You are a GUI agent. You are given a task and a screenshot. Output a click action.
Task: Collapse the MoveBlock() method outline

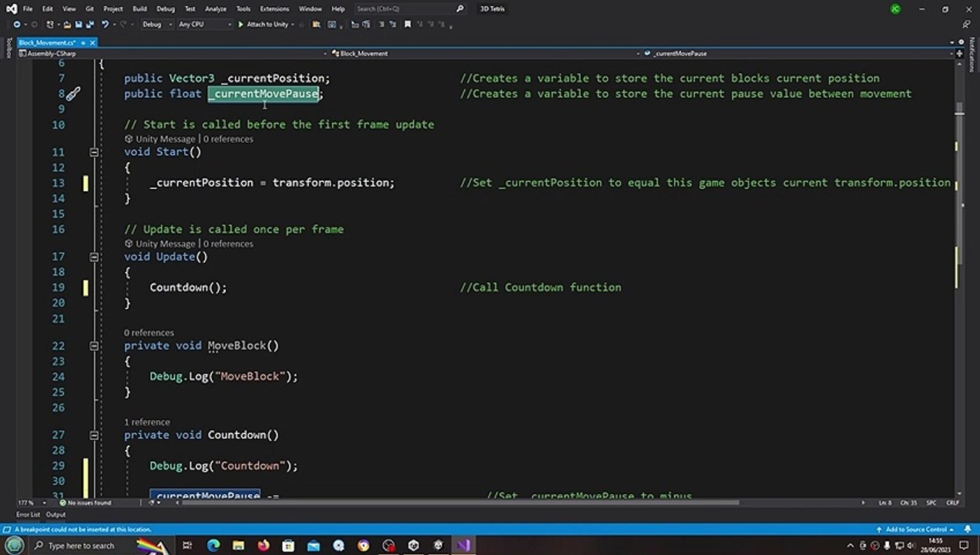point(94,345)
